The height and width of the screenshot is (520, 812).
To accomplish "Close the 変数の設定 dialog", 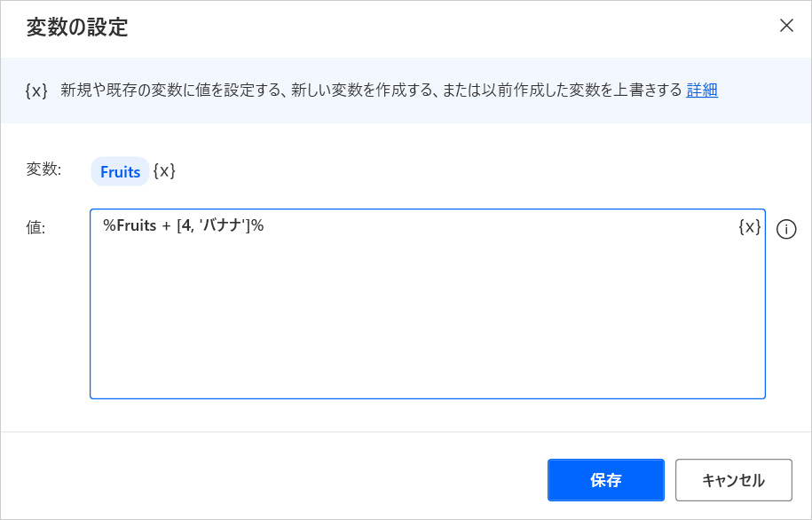I will click(x=786, y=25).
